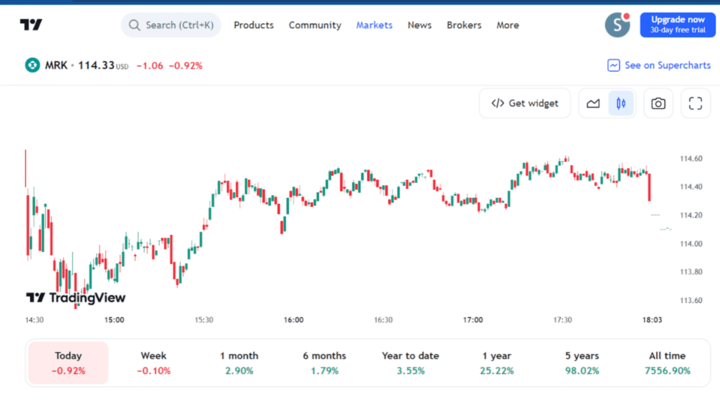Select the Today range tab

(x=68, y=363)
